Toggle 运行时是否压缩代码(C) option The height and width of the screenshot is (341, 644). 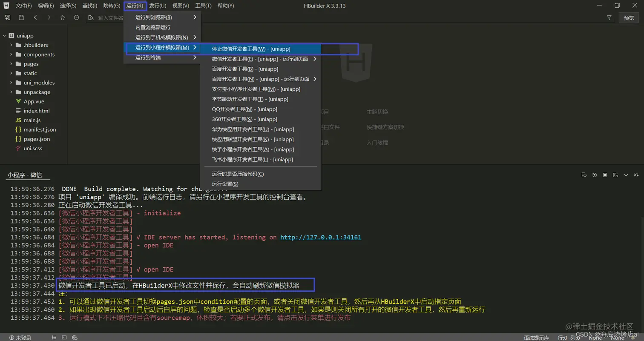pyautogui.click(x=261, y=174)
